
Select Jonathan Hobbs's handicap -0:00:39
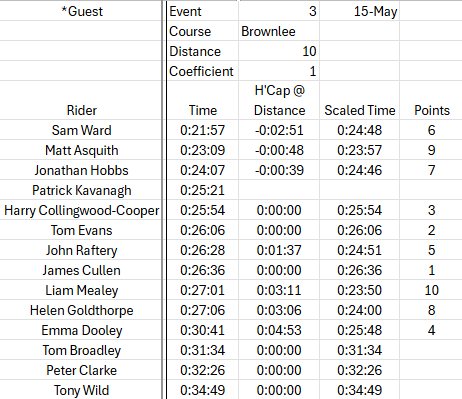(279, 170)
